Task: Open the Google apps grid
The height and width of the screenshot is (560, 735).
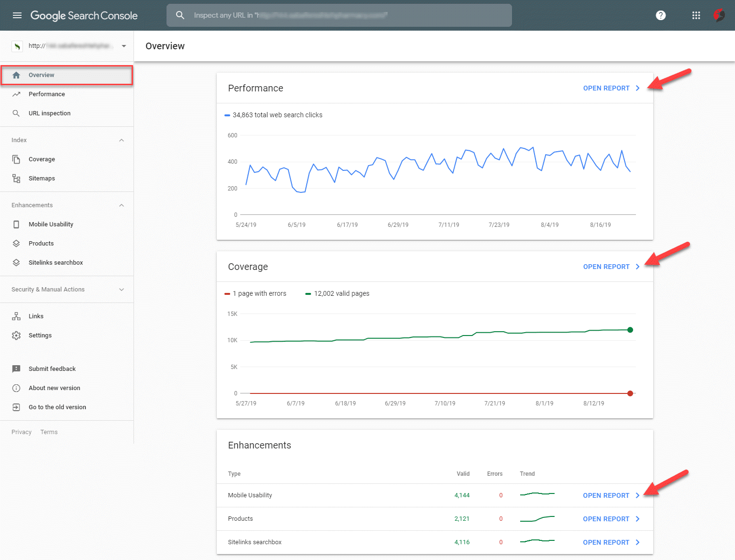Action: tap(696, 15)
